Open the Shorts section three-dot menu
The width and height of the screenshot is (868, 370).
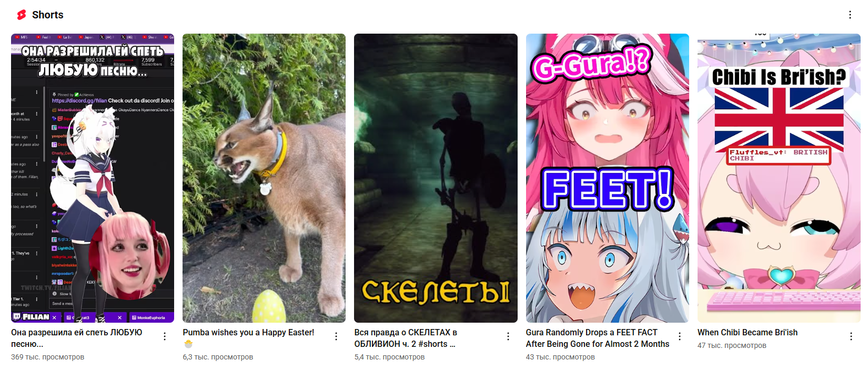[850, 15]
